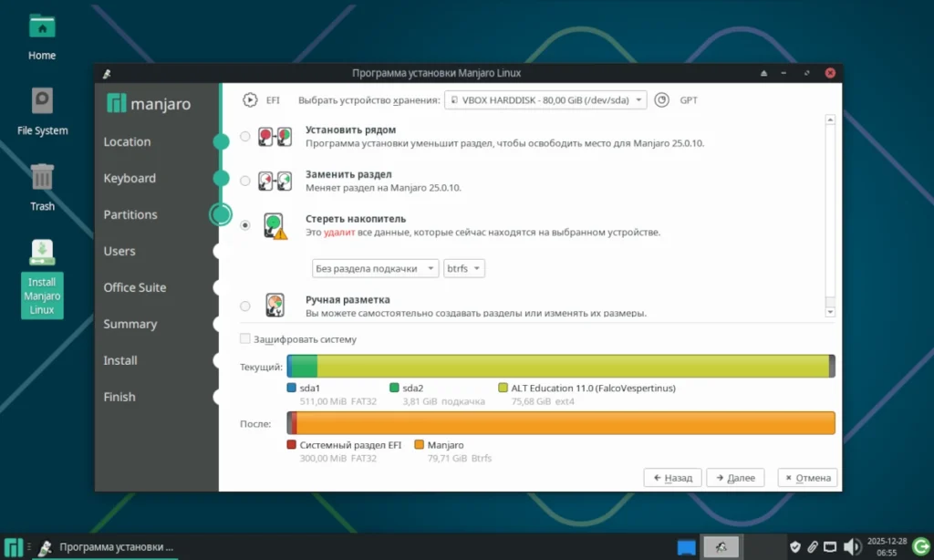Select the 'Стереть накопитель' radio button

pyautogui.click(x=244, y=225)
